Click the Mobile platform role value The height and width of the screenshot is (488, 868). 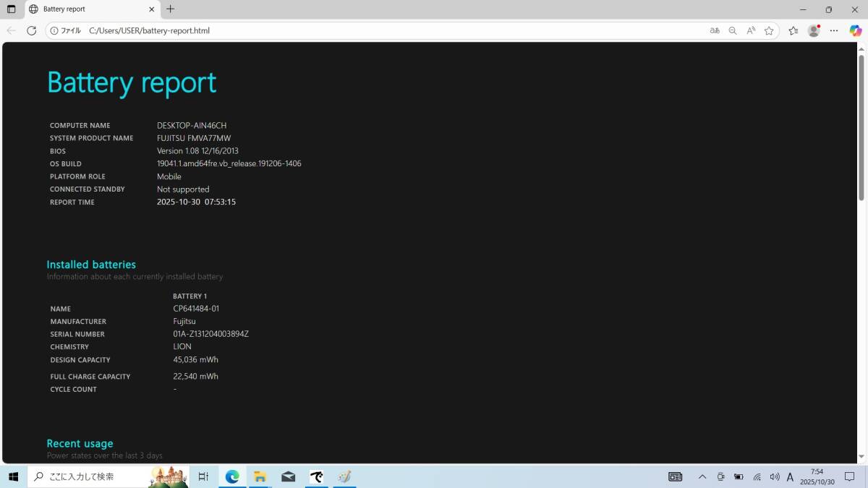(x=169, y=176)
